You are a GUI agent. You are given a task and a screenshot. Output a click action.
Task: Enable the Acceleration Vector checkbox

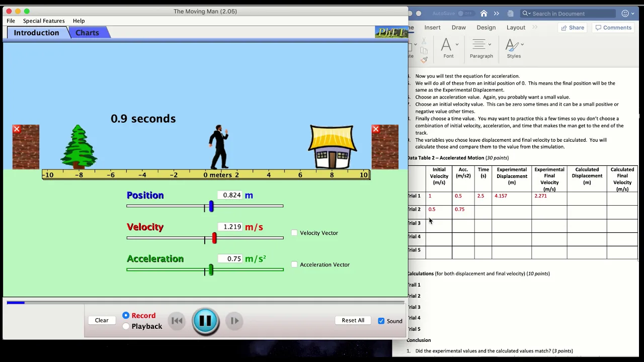(x=294, y=264)
